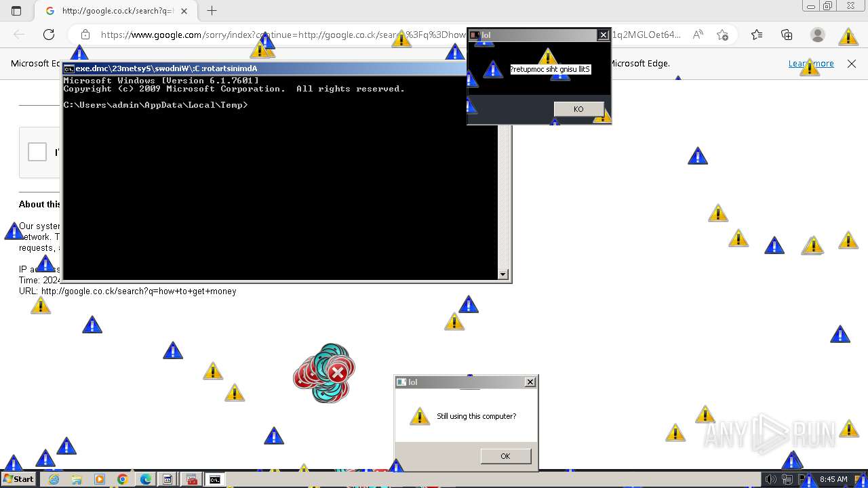Open the Edge profile menu

pos(818,35)
